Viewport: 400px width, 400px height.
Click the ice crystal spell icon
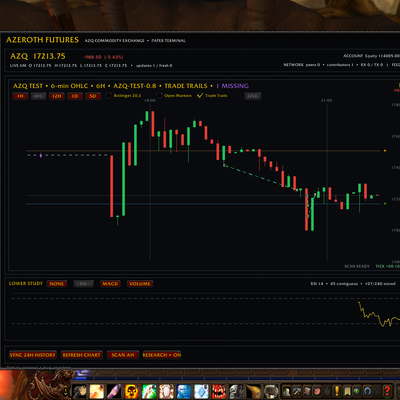(x=201, y=391)
